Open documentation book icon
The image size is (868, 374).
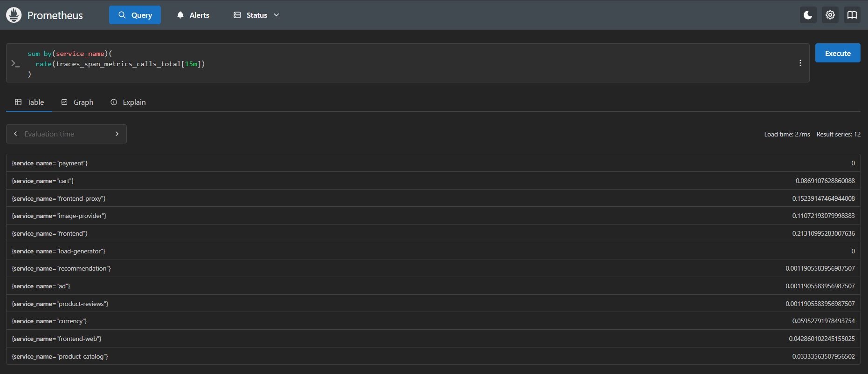(x=852, y=15)
